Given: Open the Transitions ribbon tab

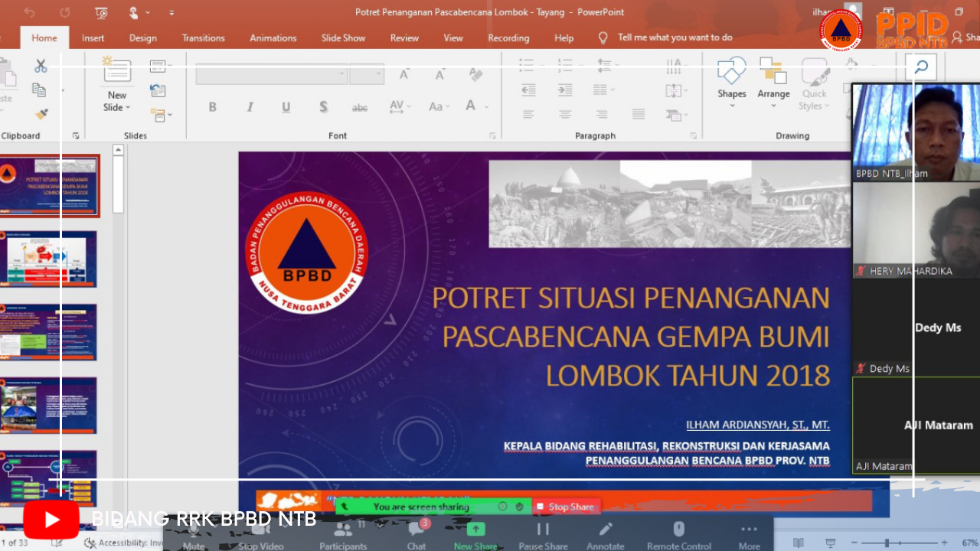Looking at the screenshot, I should click(203, 37).
